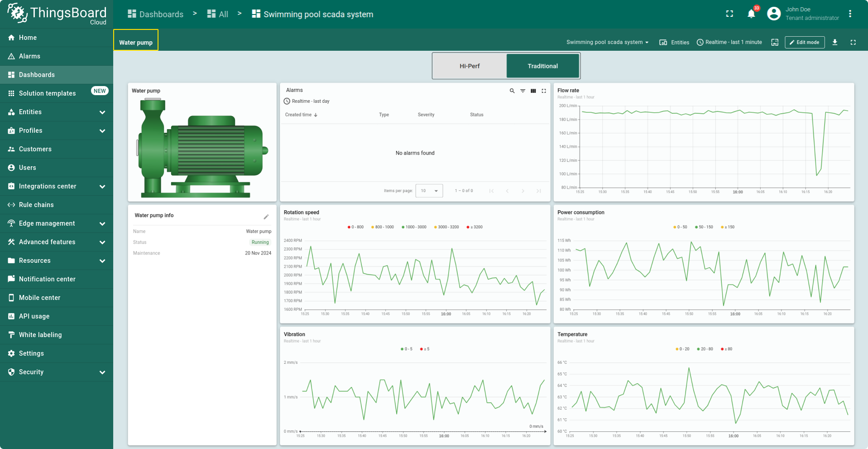Image resolution: width=868 pixels, height=449 pixels.
Task: Expand the Alarms widget to fullscreen
Action: pos(543,91)
